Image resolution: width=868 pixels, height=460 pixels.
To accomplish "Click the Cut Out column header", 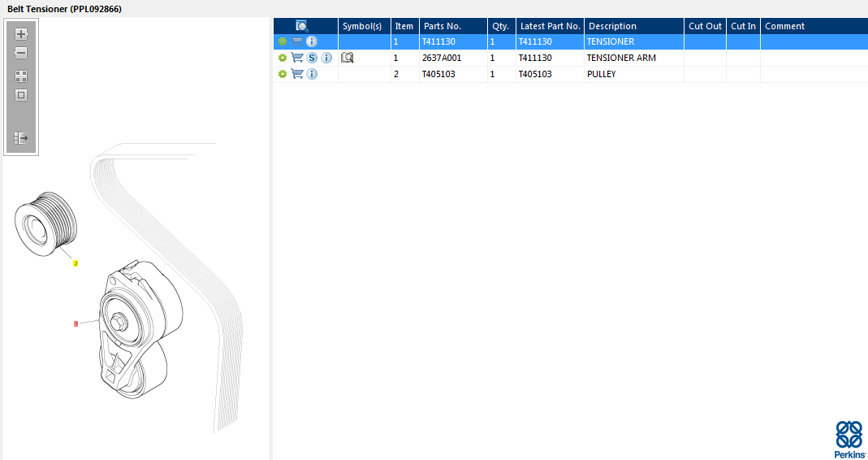I will (706, 26).
